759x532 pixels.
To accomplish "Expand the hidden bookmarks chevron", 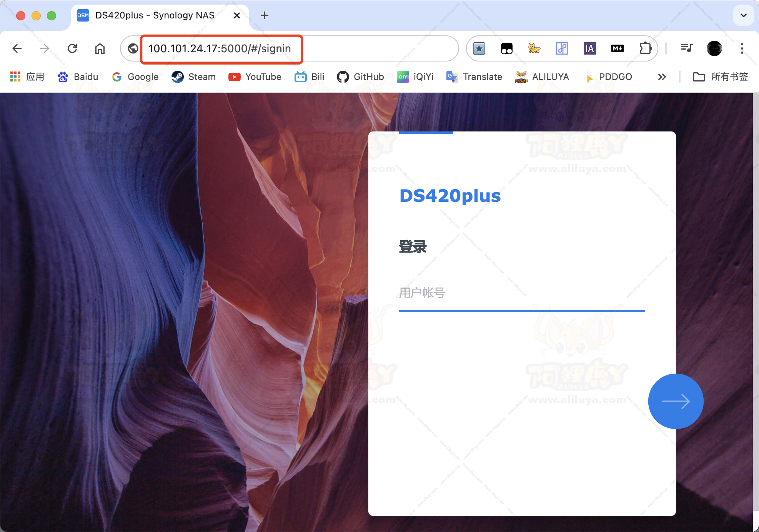I will (x=662, y=77).
